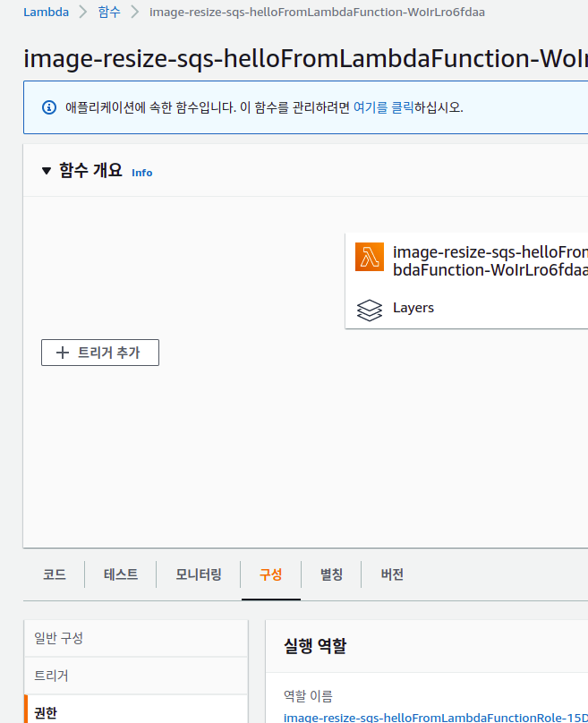
Task: Collapse the 함수 개요 section triangle
Action: point(47,171)
